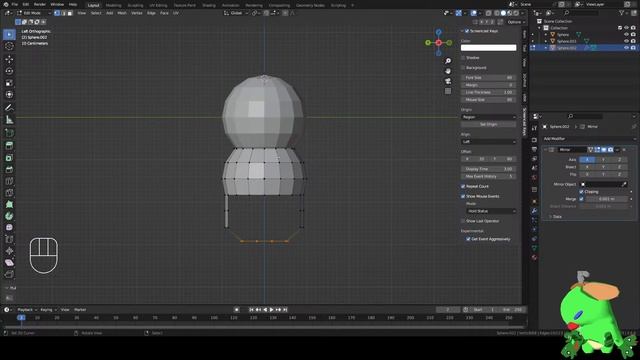Select the Extrude Region tool
640x360 pixels.
pyautogui.click(x=9, y=146)
